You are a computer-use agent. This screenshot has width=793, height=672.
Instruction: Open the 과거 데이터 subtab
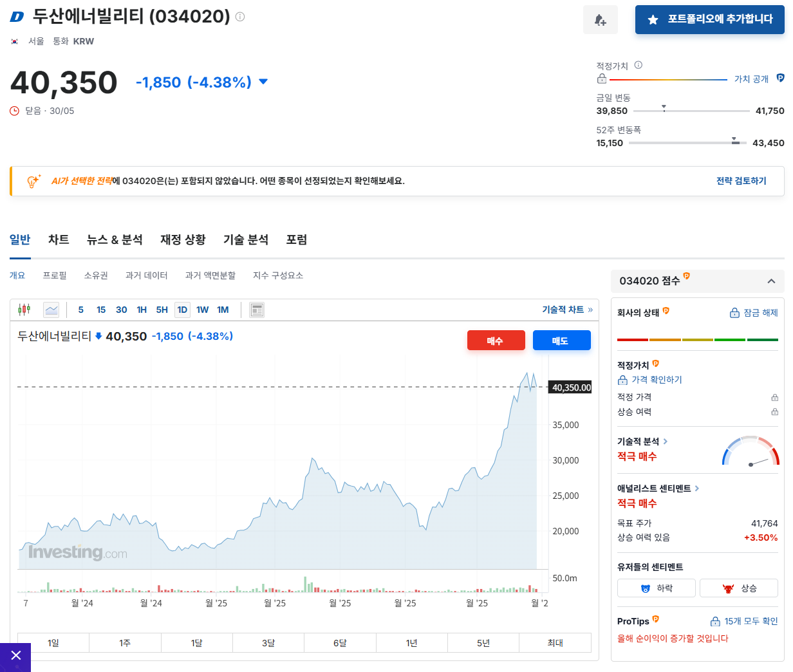[x=147, y=275]
